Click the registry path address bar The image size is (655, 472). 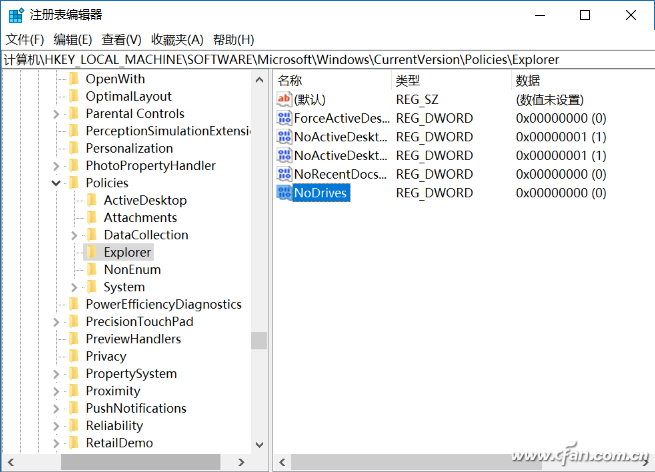(328, 60)
